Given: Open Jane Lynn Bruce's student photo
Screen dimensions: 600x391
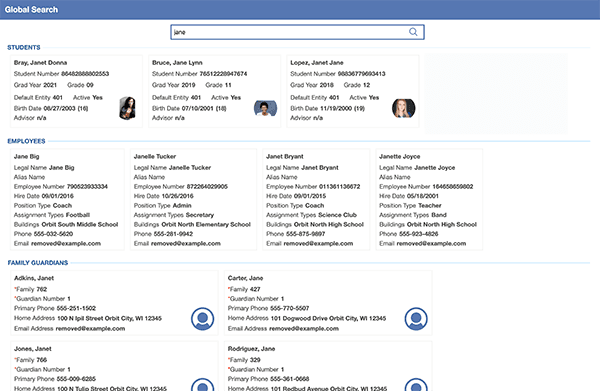Looking at the screenshot, I should tap(265, 108).
